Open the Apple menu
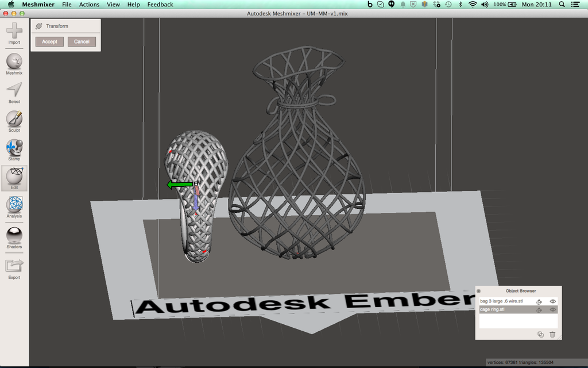This screenshot has height=368, width=588. tap(11, 4)
